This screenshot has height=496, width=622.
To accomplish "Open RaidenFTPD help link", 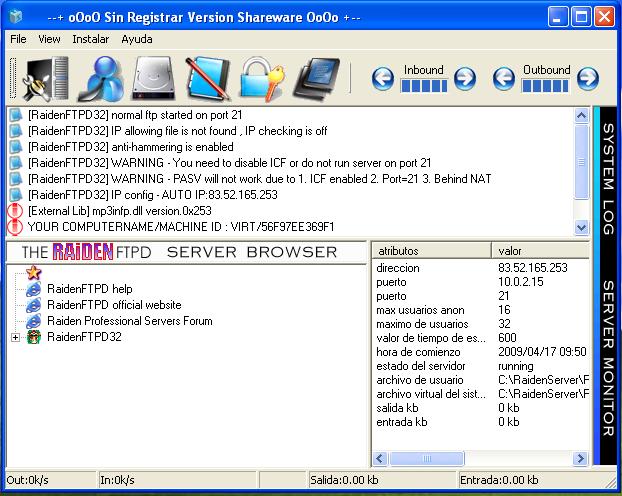I will point(90,289).
